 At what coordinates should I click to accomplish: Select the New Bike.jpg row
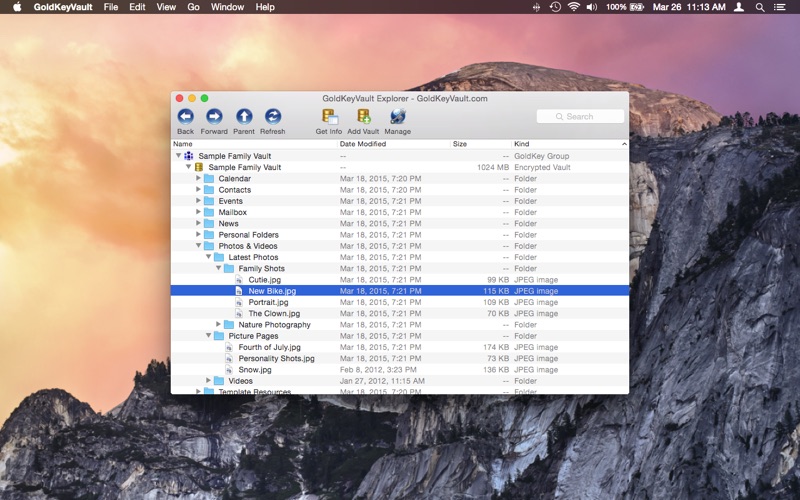[x=399, y=291]
